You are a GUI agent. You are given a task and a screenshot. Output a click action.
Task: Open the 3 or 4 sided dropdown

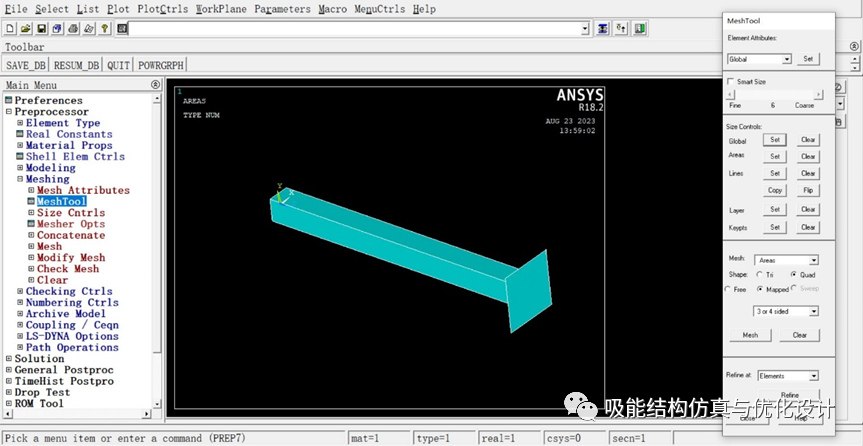[x=814, y=312]
